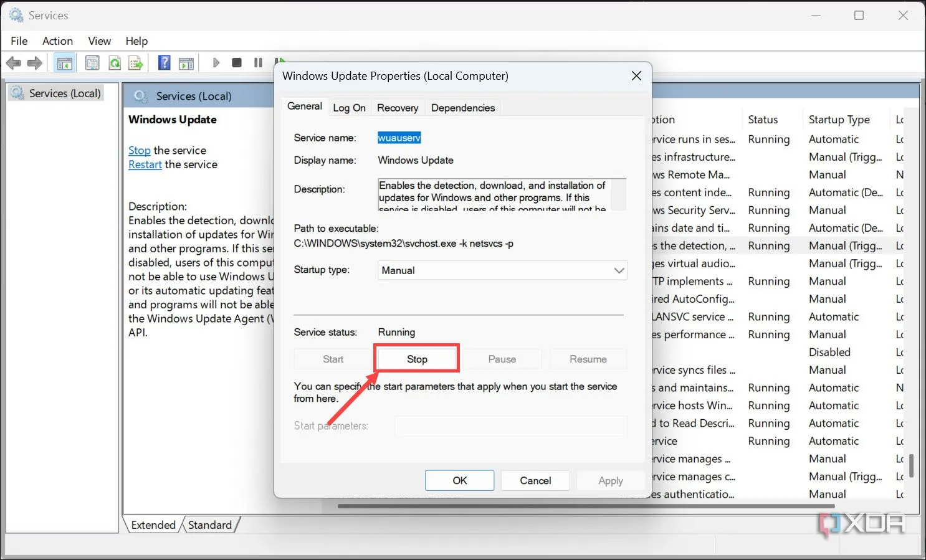Open Help from the toolbar

163,62
